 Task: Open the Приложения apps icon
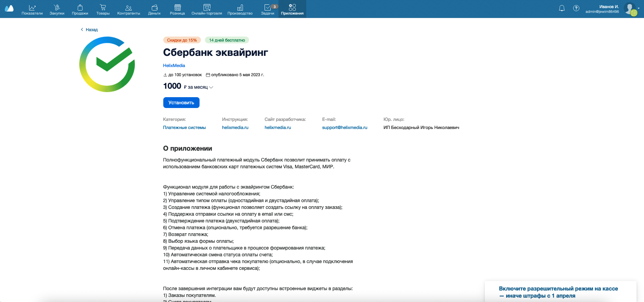[292, 7]
